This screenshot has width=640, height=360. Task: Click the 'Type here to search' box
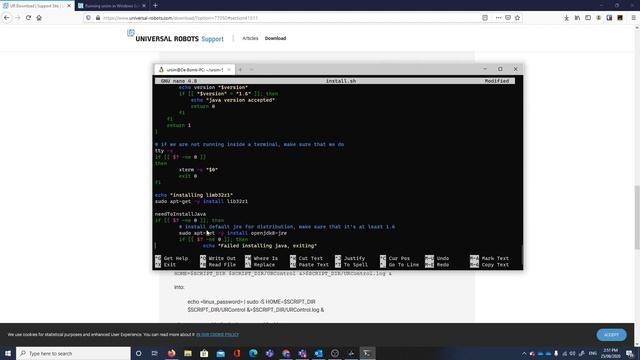click(73, 353)
